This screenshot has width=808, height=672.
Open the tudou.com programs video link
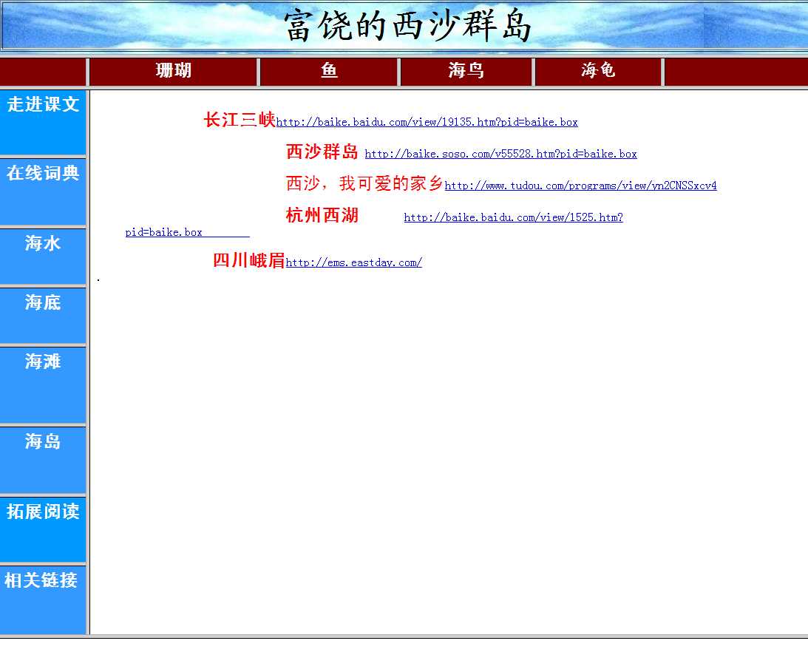coord(580,186)
